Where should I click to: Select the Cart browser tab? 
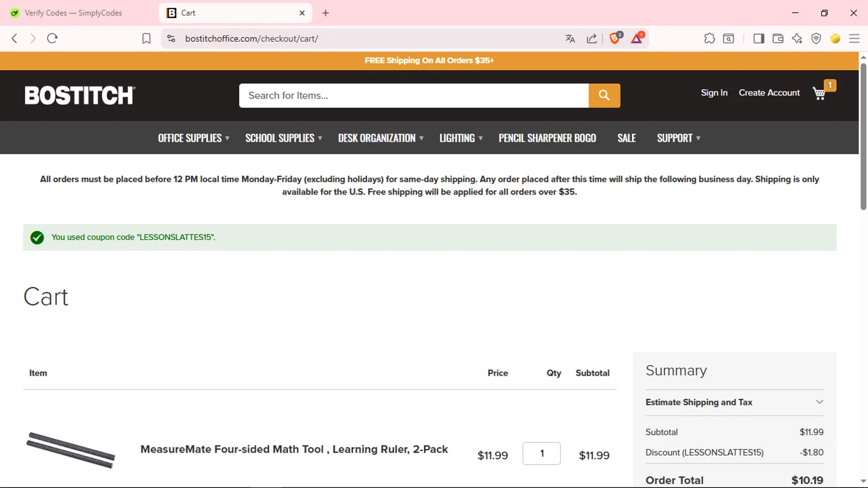click(x=235, y=13)
